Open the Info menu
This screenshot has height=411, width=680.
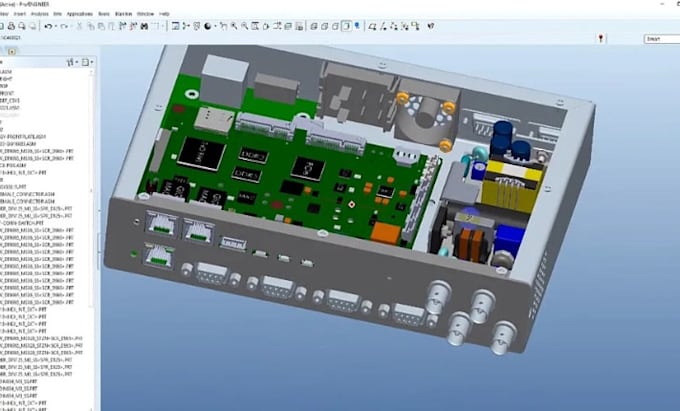click(x=57, y=14)
